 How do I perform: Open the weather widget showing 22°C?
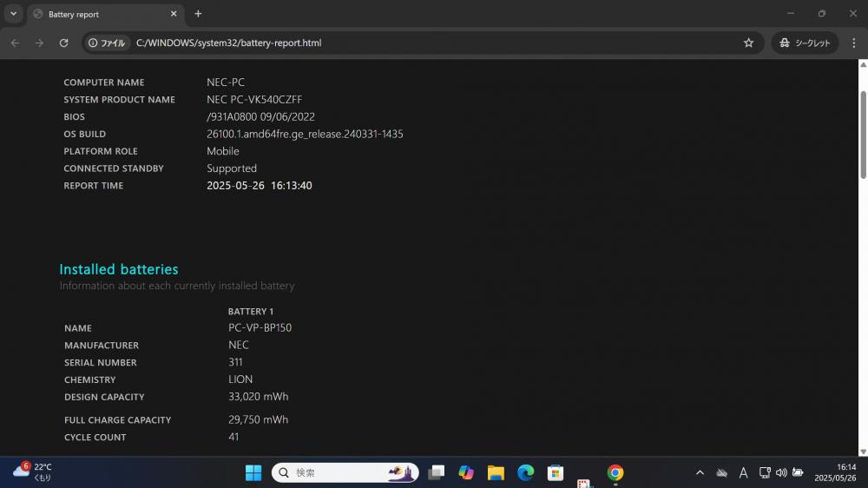click(x=32, y=472)
